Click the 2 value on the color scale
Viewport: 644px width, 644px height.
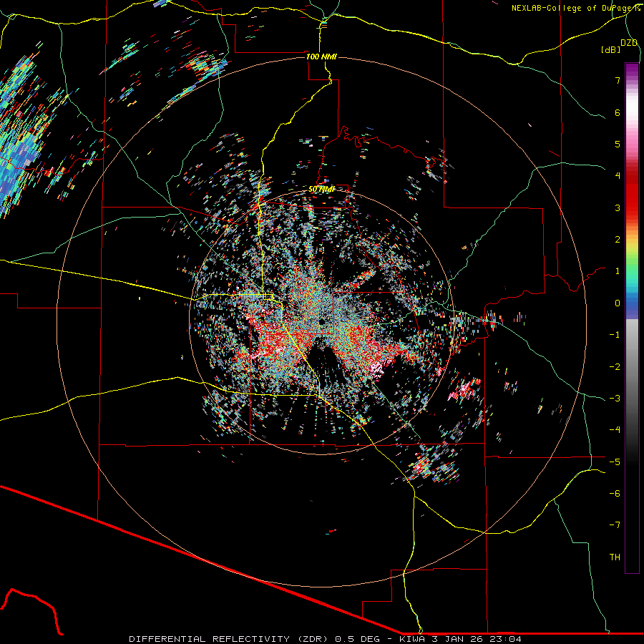click(x=618, y=240)
